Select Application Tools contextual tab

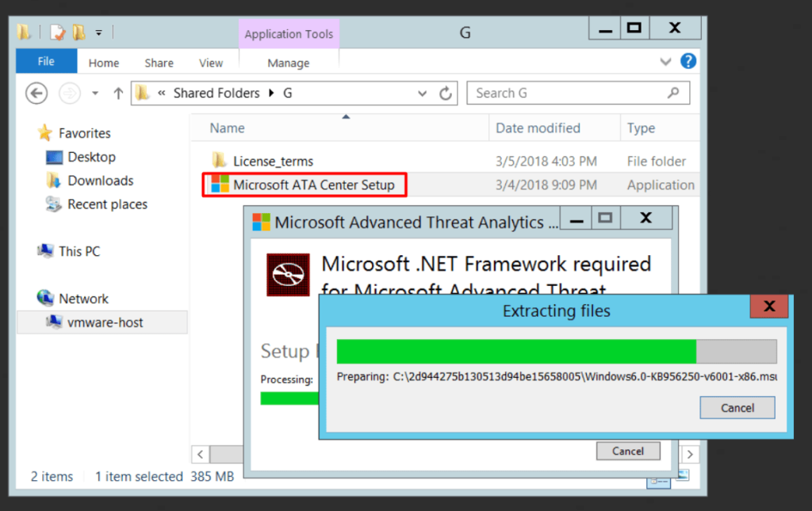coord(289,33)
